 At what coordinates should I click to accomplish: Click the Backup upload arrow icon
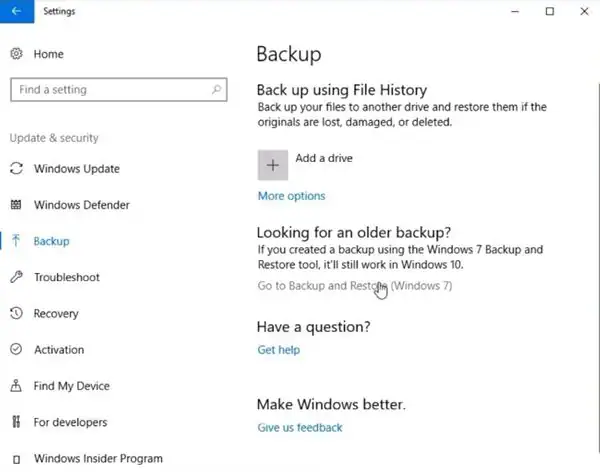pyautogui.click(x=16, y=241)
